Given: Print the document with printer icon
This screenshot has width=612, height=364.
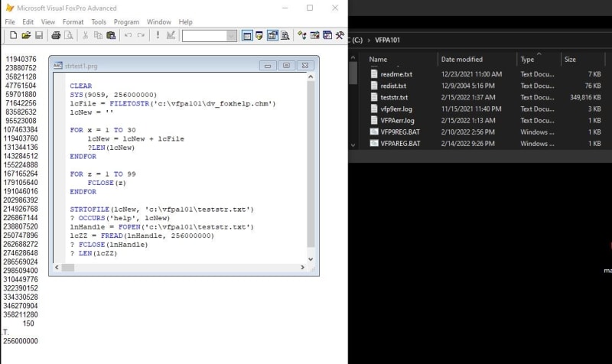Looking at the screenshot, I should tap(56, 35).
